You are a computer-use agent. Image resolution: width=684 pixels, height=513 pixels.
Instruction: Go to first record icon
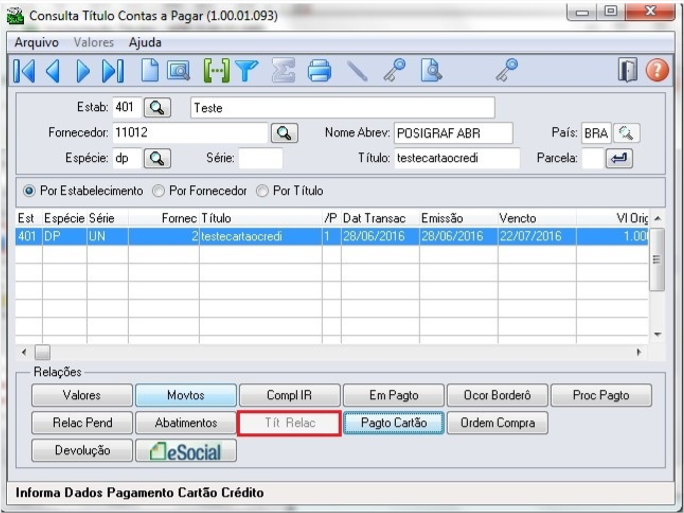(24, 71)
